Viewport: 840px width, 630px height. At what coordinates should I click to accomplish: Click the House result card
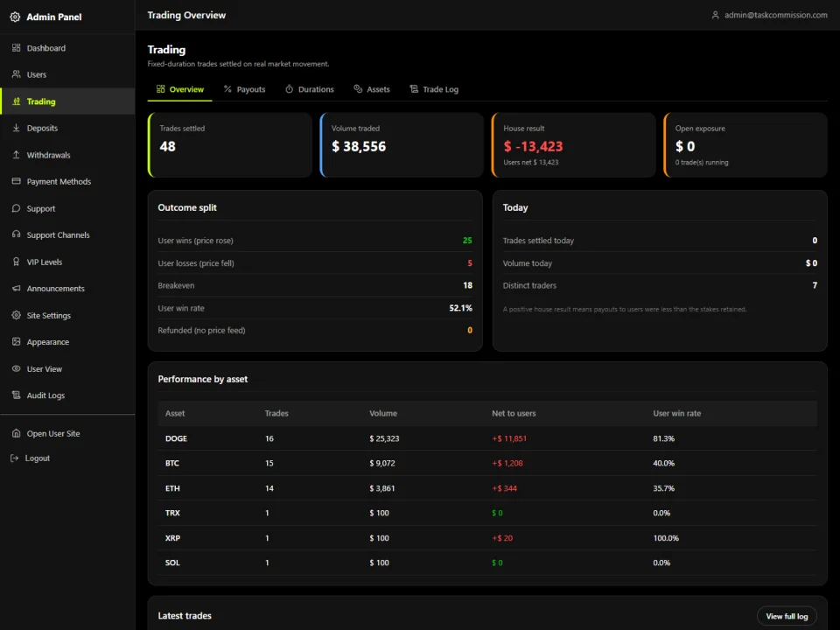pos(574,144)
